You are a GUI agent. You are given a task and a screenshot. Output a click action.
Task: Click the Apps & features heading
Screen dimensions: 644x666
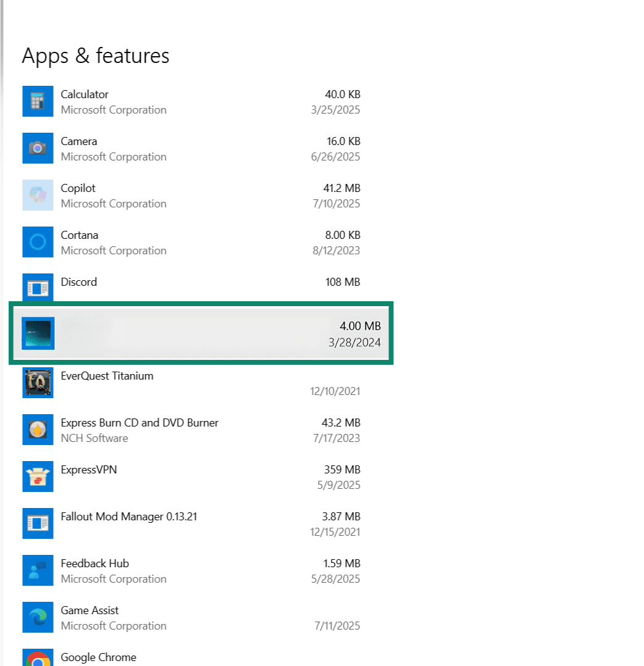coord(96,56)
